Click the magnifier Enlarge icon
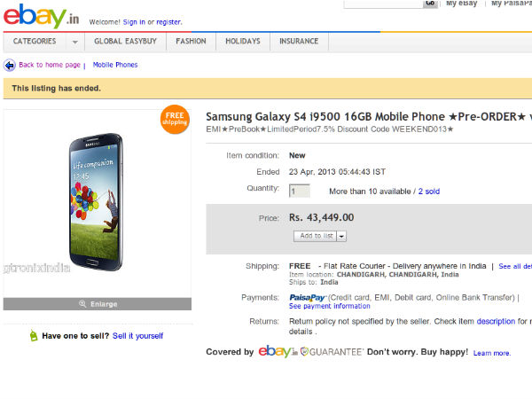The width and height of the screenshot is (532, 399). [x=82, y=303]
